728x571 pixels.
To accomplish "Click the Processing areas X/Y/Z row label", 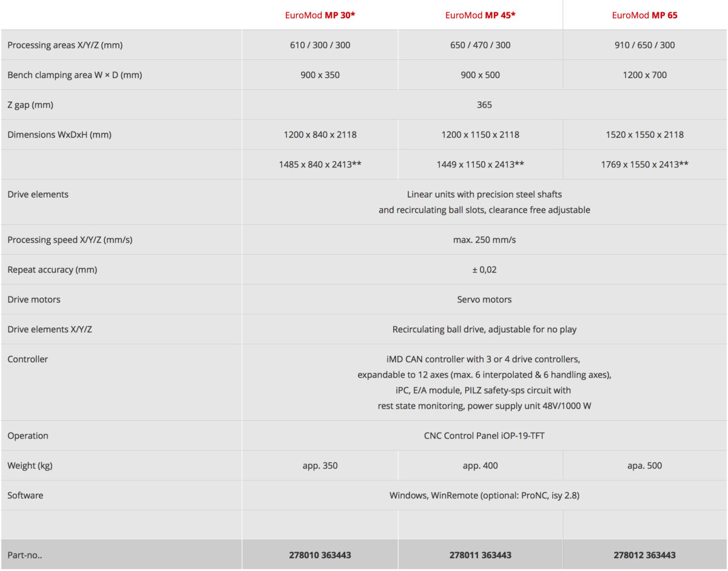I will point(67,45).
